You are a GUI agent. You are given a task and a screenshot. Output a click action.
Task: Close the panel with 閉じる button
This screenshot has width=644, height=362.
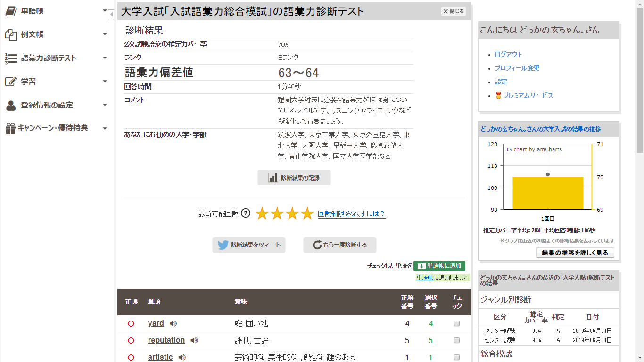click(x=453, y=11)
